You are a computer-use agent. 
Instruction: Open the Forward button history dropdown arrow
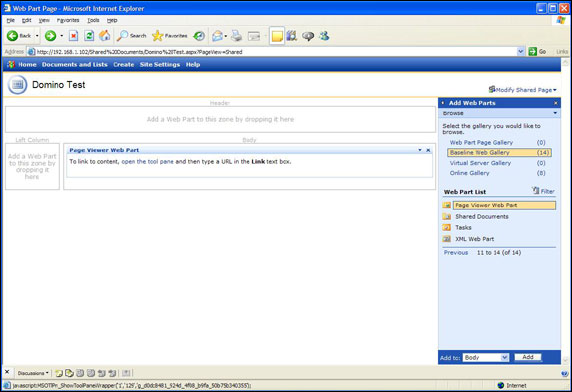click(62, 36)
